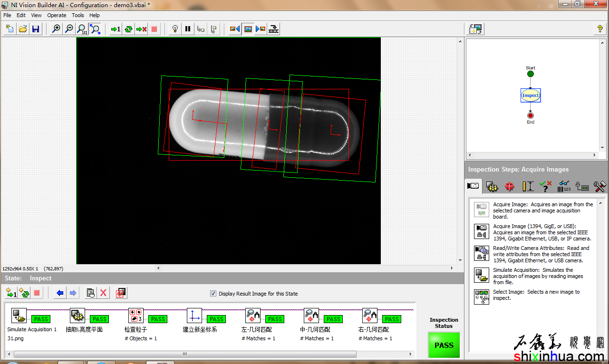Click the pause toolbar button

(x=188, y=29)
